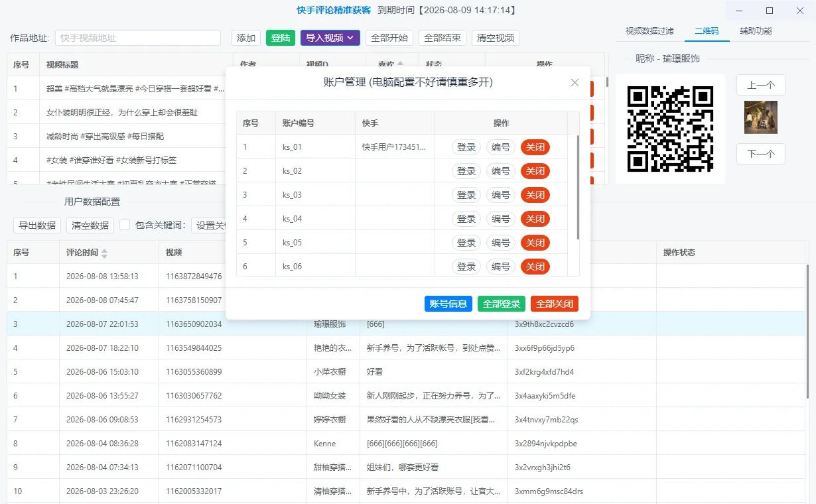Select video row 女仆装明明很正经
The image size is (816, 504).
click(122, 112)
